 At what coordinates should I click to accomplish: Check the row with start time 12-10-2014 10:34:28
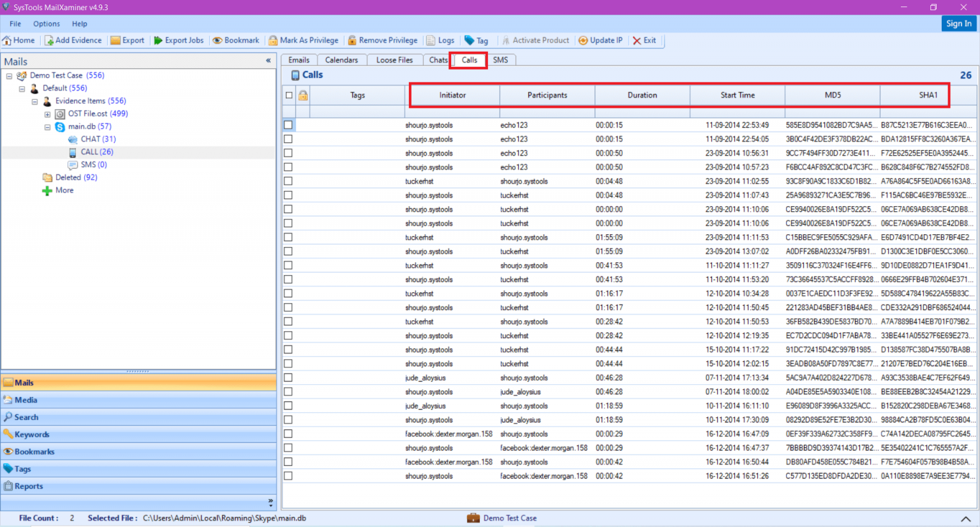288,293
